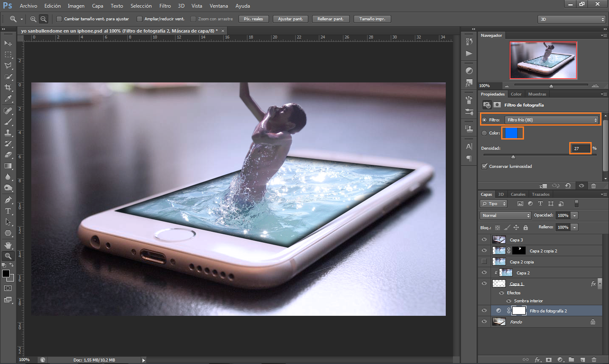Select the Lasso tool
Viewport: 609px width, 364px height.
click(8, 66)
